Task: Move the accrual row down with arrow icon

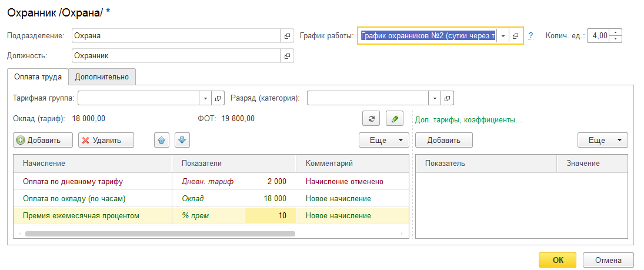Action: click(182, 140)
